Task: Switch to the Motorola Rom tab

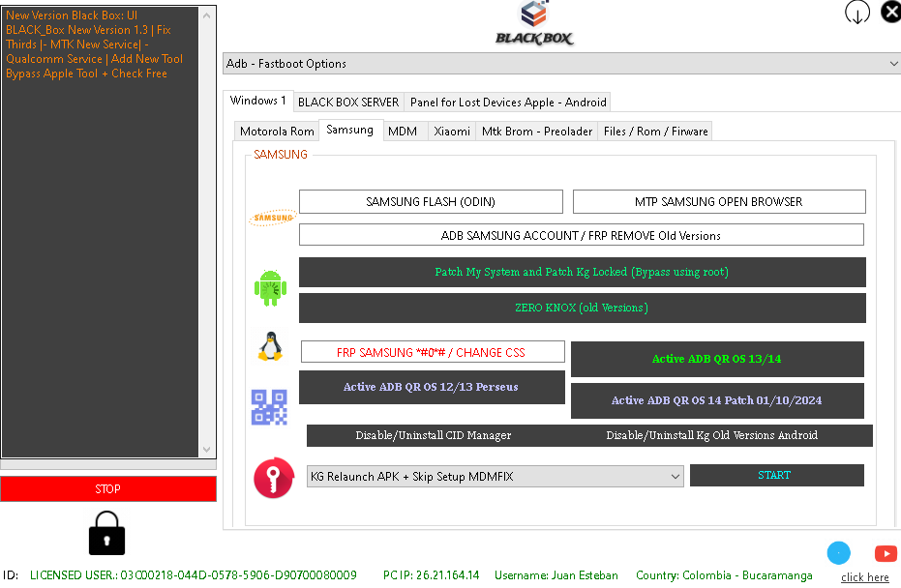Action: (277, 132)
